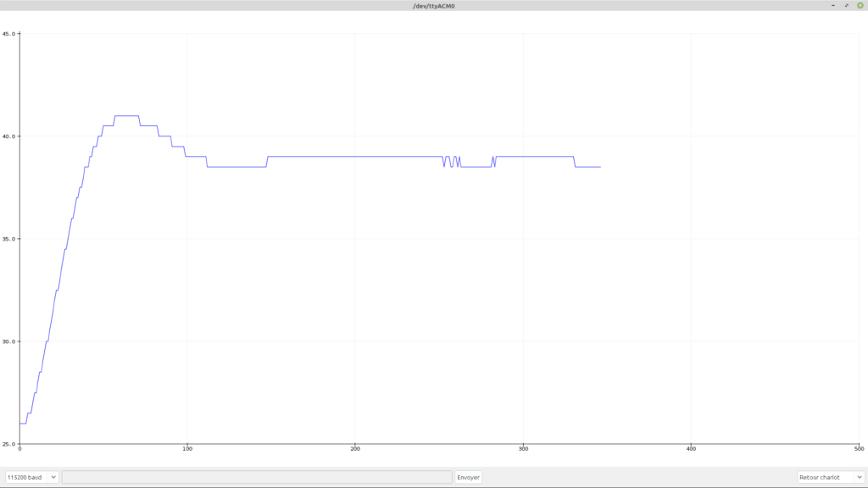Click the 100 X-axis label
This screenshot has height=488, width=868.
187,449
